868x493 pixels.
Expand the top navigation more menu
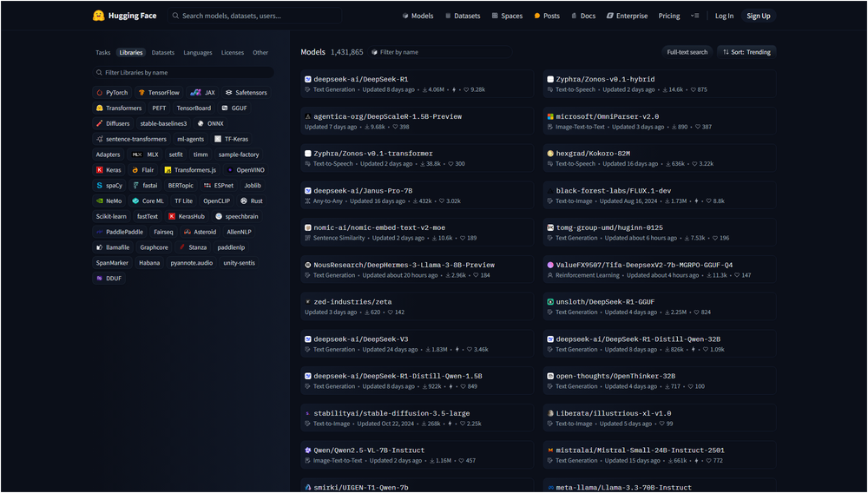pos(694,16)
